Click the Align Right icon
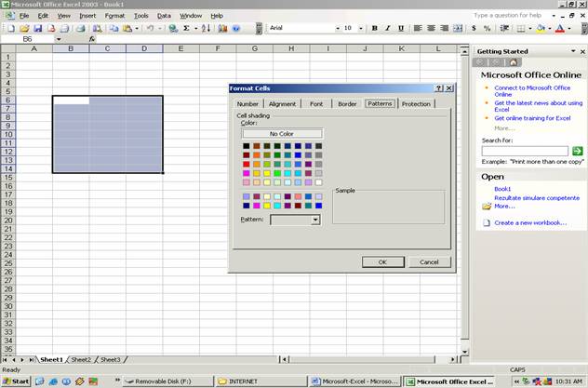Viewport: 588px width, 388px height. pos(444,28)
